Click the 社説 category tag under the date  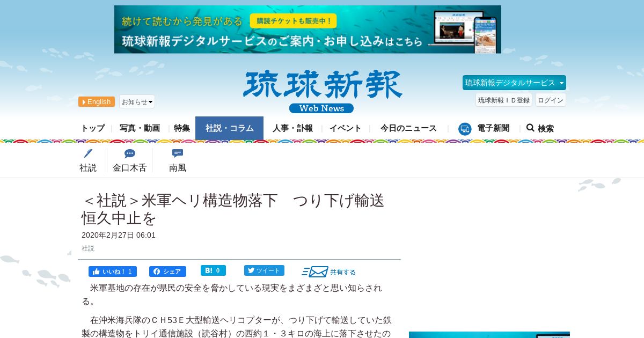coord(88,248)
